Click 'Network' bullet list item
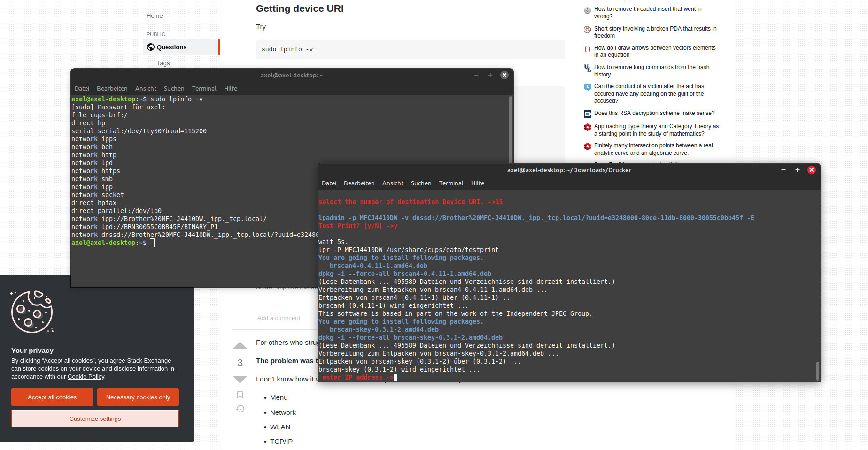The image size is (868, 450). click(x=283, y=412)
